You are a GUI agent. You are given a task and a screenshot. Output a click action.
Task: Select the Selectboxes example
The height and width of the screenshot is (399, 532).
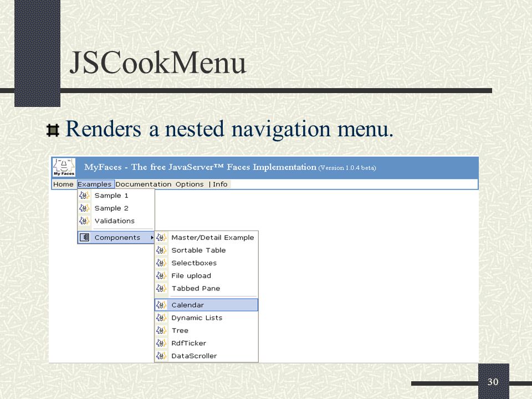coord(206,263)
